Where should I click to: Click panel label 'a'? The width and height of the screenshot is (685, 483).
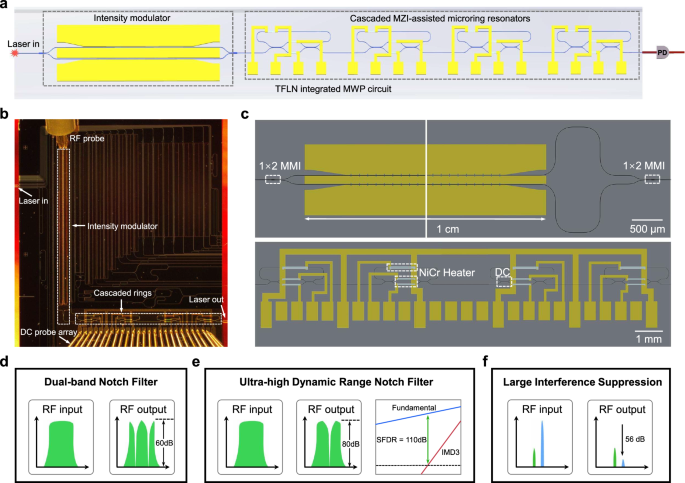3,6
